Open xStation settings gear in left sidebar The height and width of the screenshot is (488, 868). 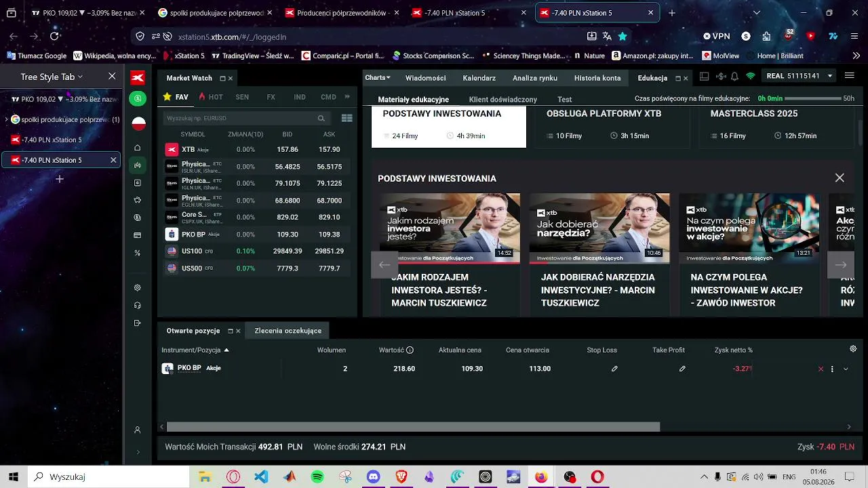coord(138,287)
